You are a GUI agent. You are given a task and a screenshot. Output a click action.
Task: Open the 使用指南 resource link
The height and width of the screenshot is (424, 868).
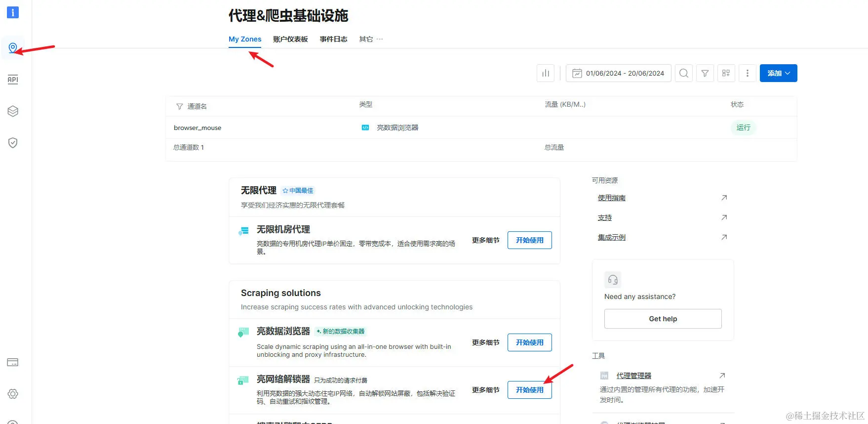click(612, 198)
